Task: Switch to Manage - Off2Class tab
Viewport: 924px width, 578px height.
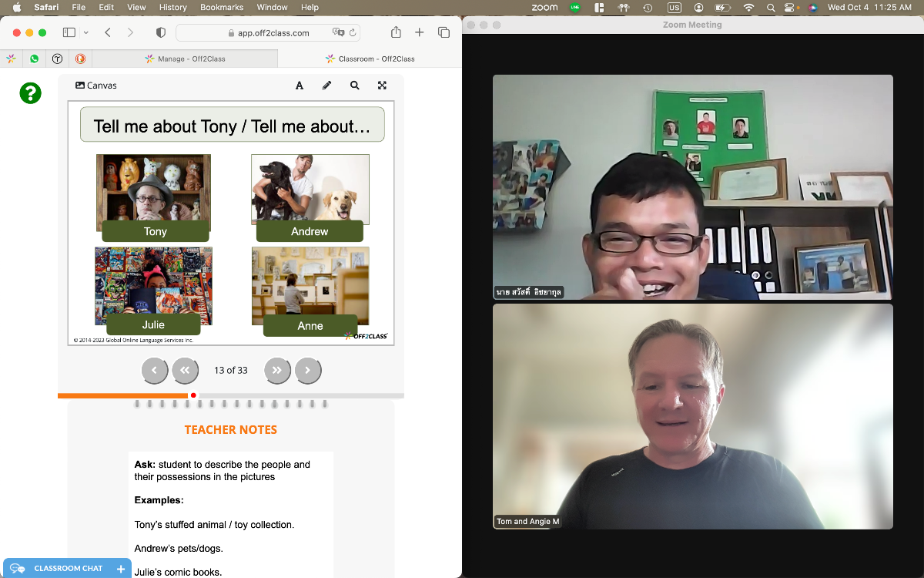Action: 185,59
